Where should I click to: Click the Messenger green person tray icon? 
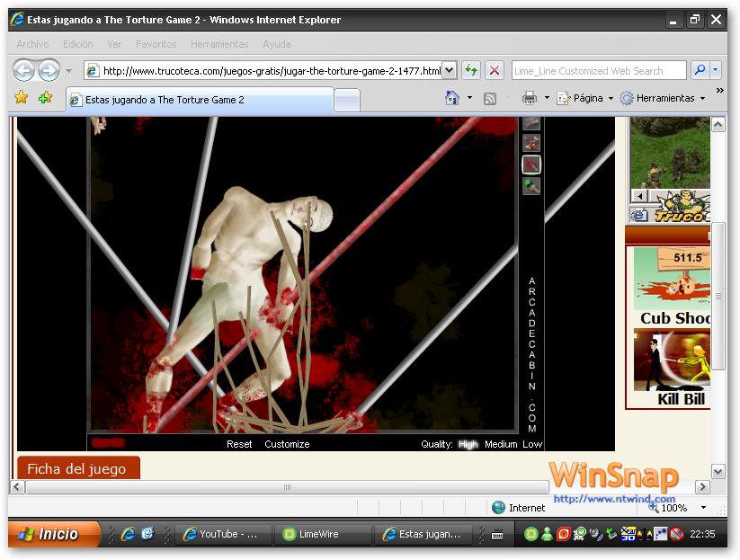547,534
